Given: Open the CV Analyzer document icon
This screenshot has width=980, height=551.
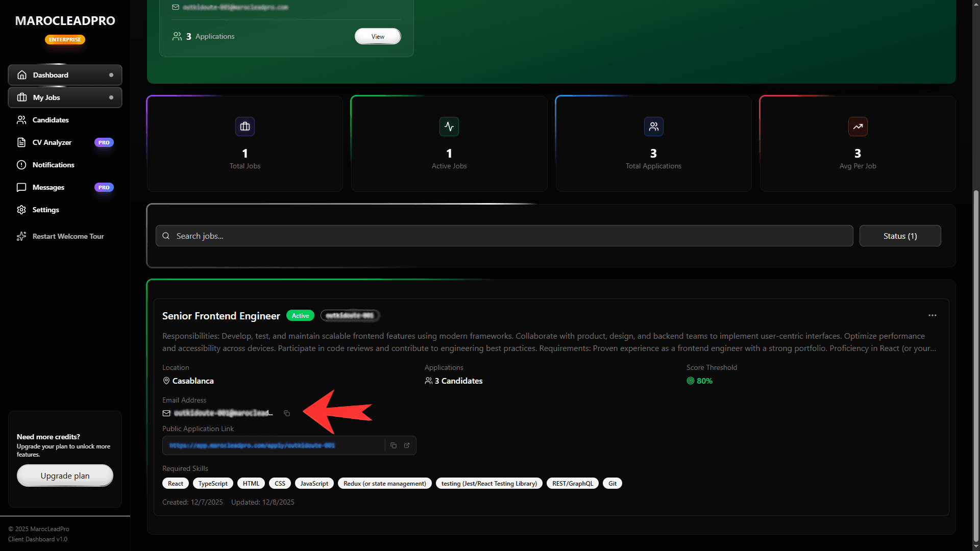Looking at the screenshot, I should pyautogui.click(x=21, y=142).
